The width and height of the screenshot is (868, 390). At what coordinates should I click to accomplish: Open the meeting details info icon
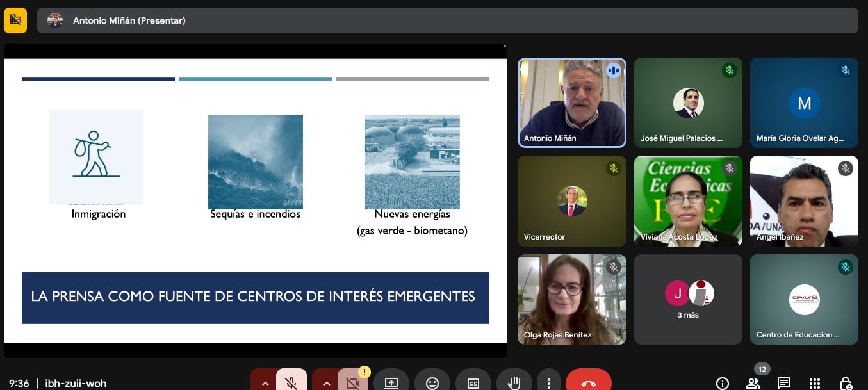pyautogui.click(x=722, y=383)
